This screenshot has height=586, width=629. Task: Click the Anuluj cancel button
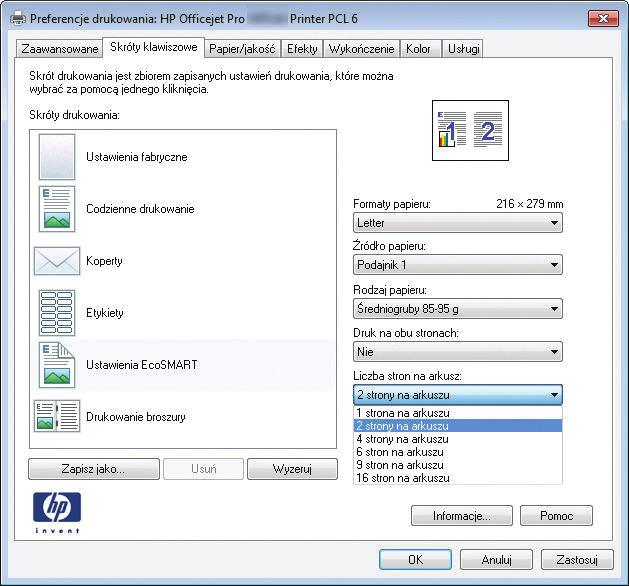[497, 560]
